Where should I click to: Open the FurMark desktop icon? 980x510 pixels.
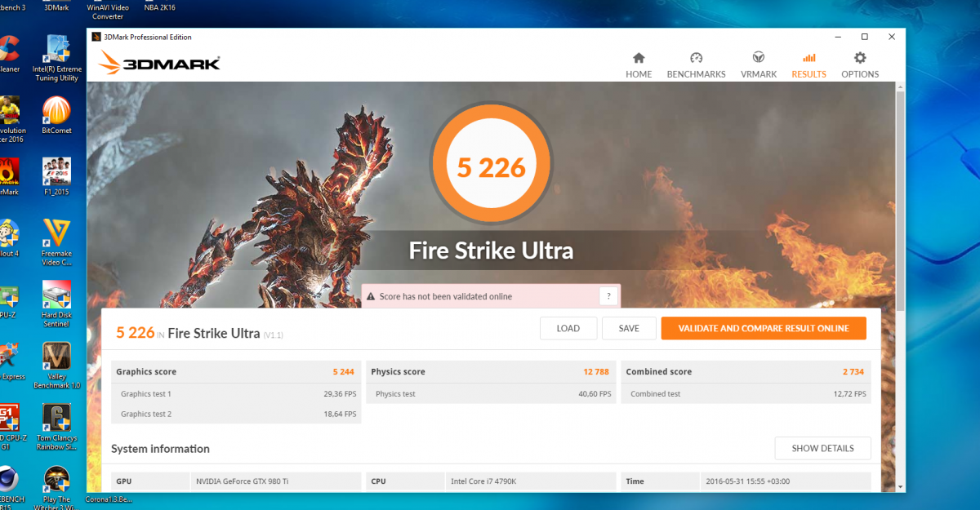coord(10,177)
